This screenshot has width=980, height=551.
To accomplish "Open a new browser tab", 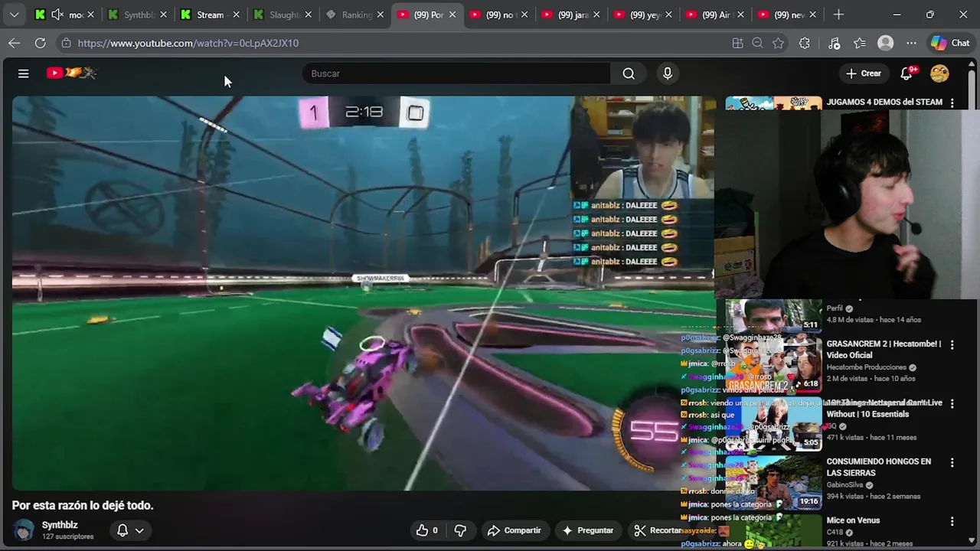I will [x=838, y=15].
